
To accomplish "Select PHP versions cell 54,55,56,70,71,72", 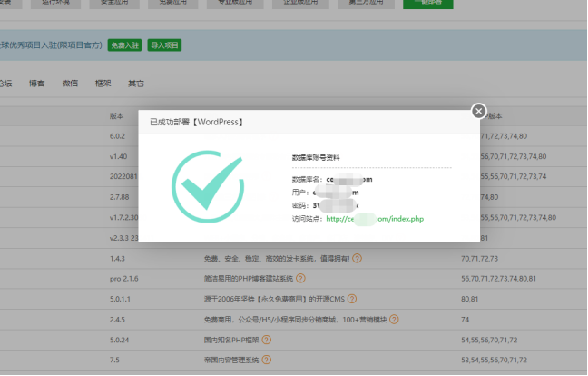I will pos(489,340).
